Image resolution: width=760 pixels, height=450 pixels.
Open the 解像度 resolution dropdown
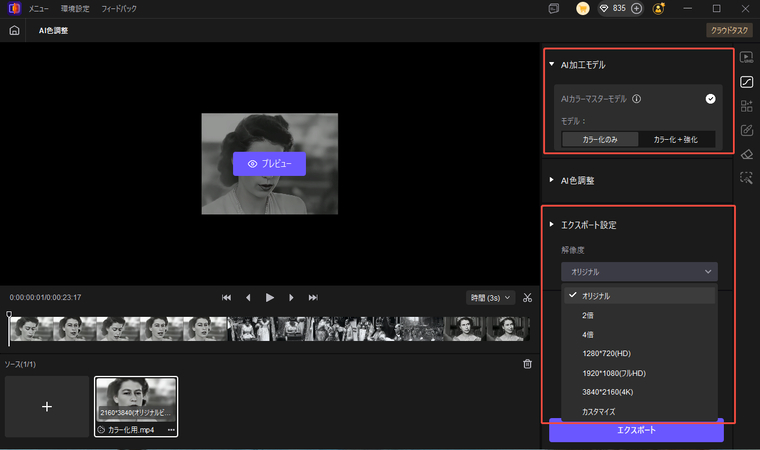click(639, 272)
